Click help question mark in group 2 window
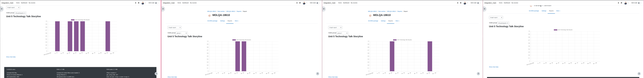This screenshot has height=78, width=644. click(x=478, y=74)
